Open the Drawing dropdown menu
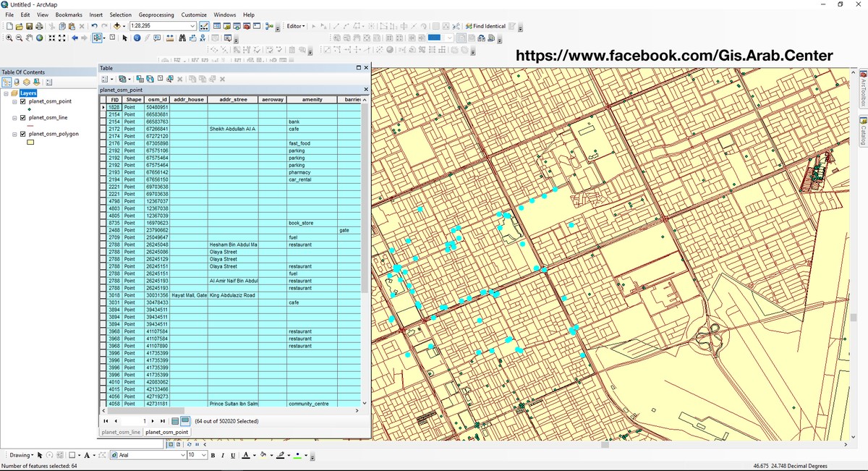The width and height of the screenshot is (868, 471). click(21, 455)
